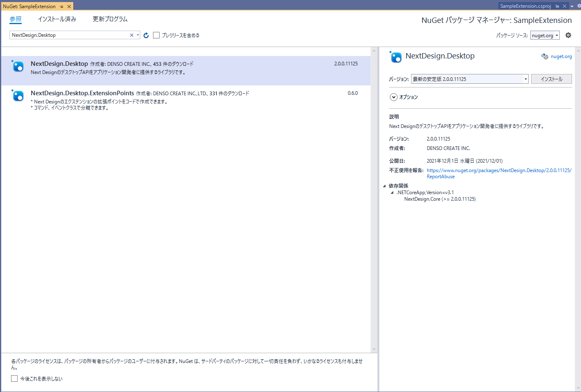Click the package list scrollbar down arrow
581x392 pixels.
pyautogui.click(x=374, y=349)
